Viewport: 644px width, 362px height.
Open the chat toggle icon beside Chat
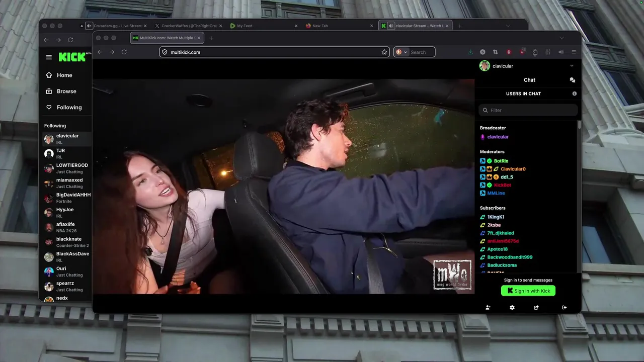click(x=572, y=80)
